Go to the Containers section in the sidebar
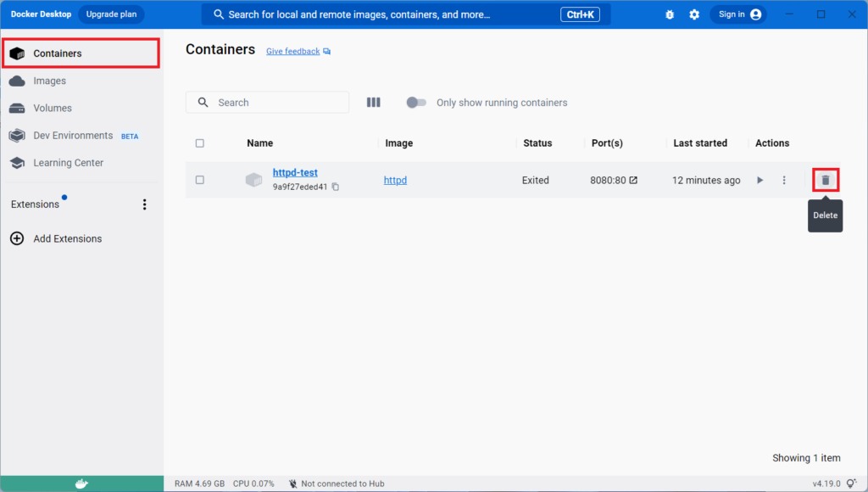 click(81, 53)
